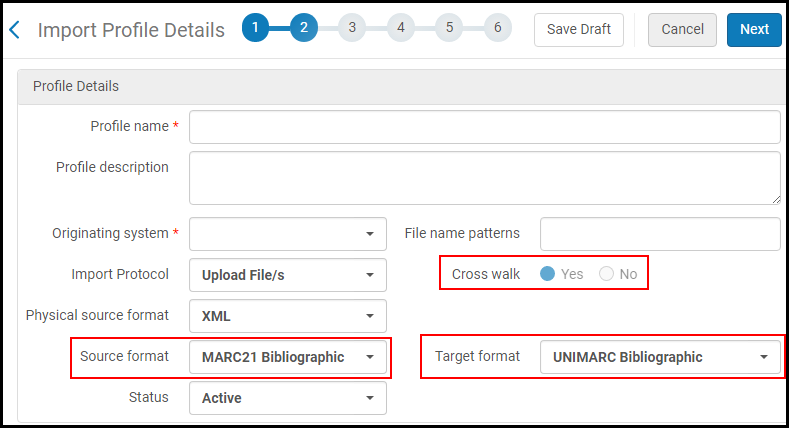Jump to wizard step 6
Screen dimensions: 789x428
(497, 28)
